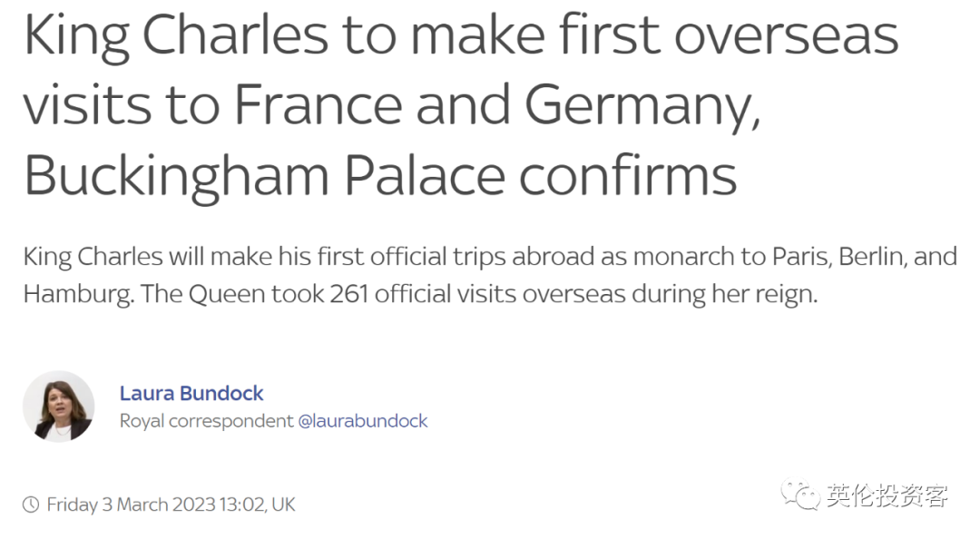Screen dimensions: 980x539
Task: Click the word 'Paris,' in the summary paragraph
Action: click(802, 257)
